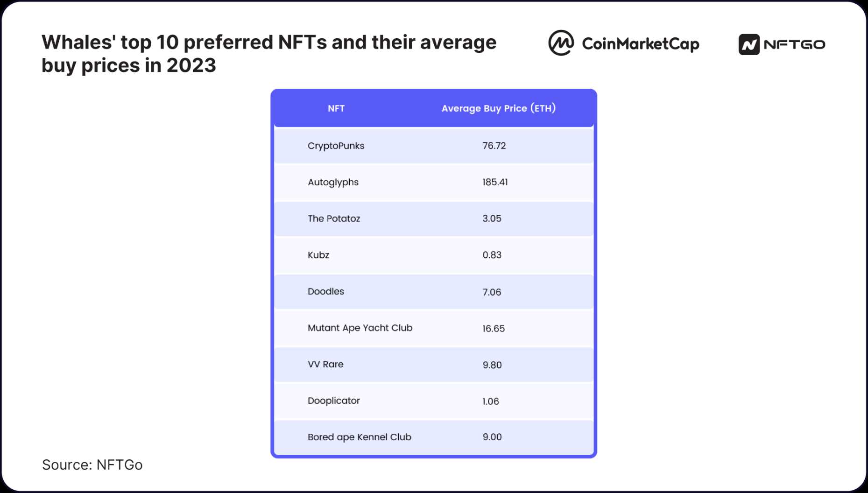
Task: Click the NFTGO wordmark text
Action: click(x=794, y=44)
